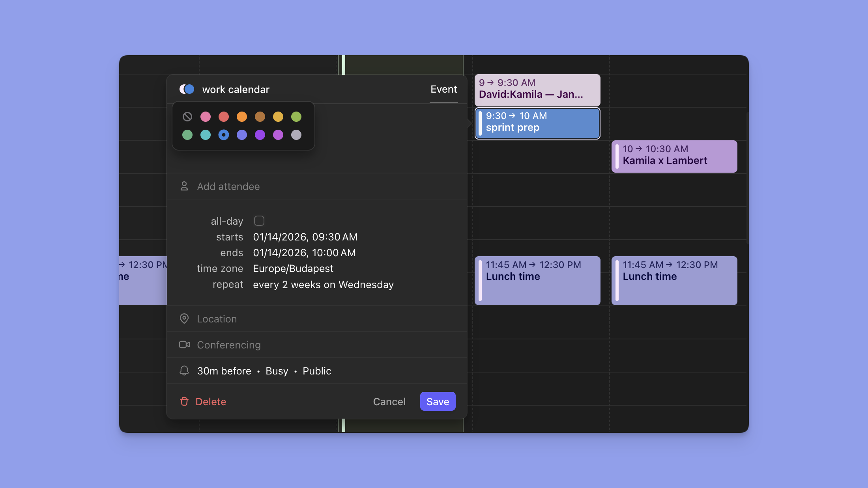868x488 pixels.
Task: Click the work calendar dual-circle icon
Action: tap(187, 89)
